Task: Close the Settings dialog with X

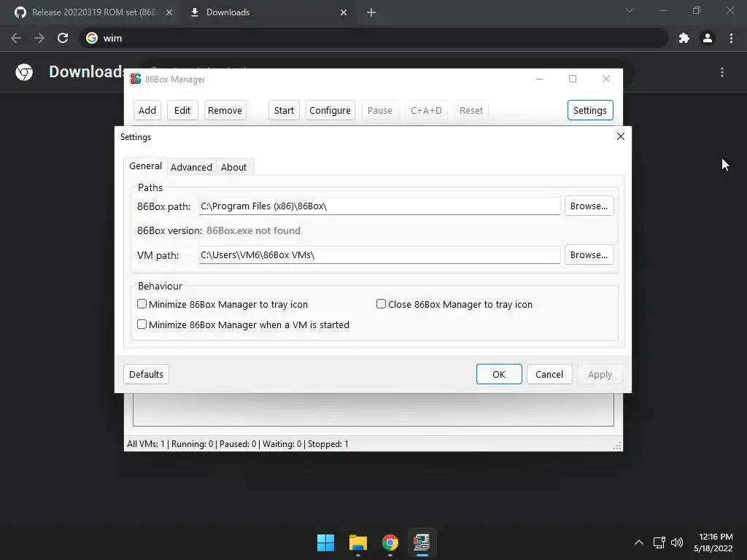Action: (620, 136)
